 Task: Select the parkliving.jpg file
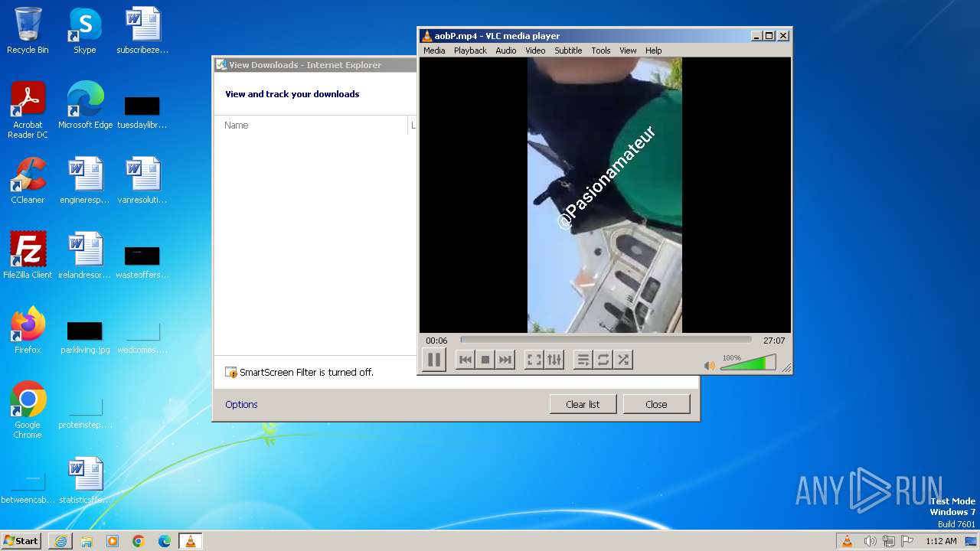click(x=85, y=337)
